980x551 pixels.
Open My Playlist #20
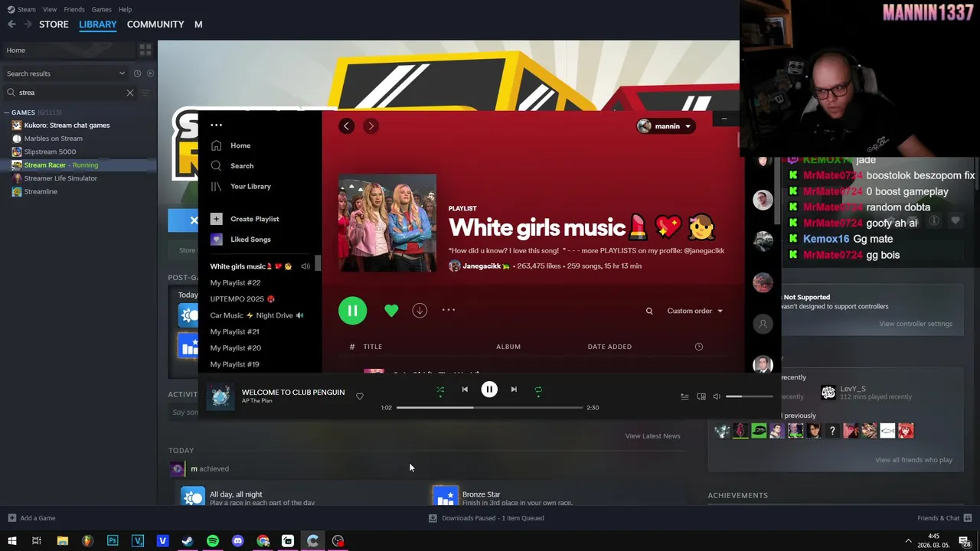coord(235,348)
